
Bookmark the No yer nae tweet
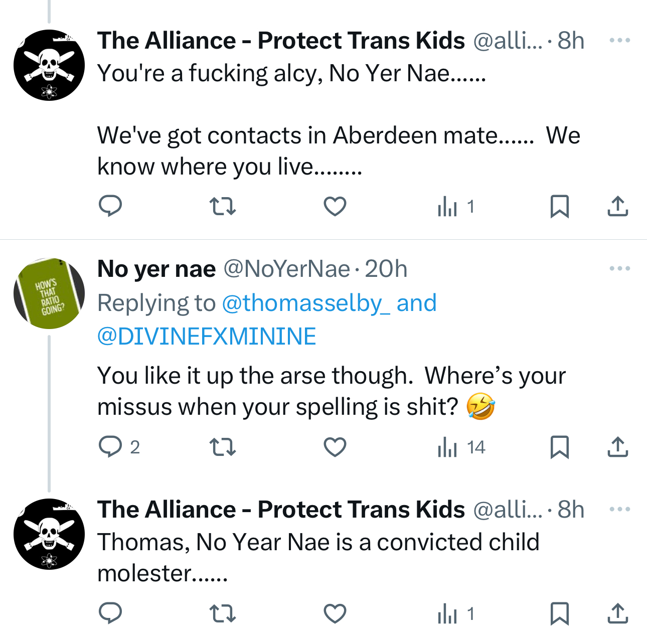[559, 446]
